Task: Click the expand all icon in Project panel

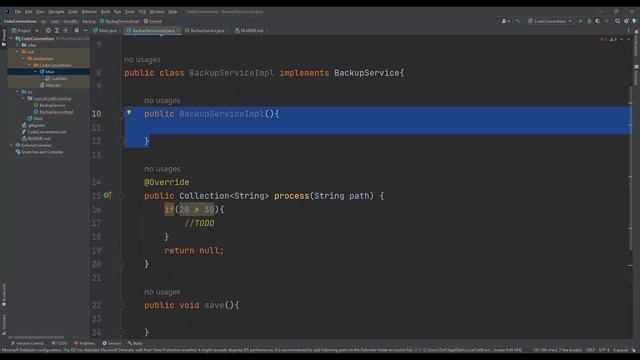Action: coord(57,31)
